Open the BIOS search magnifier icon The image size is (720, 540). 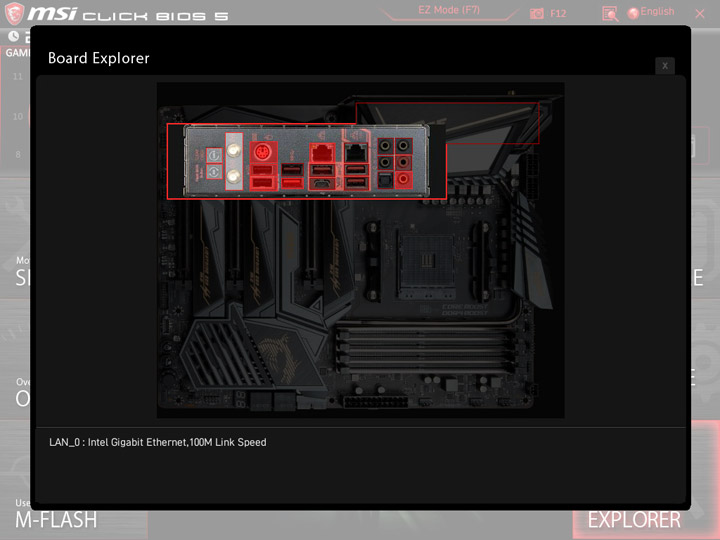pos(610,14)
